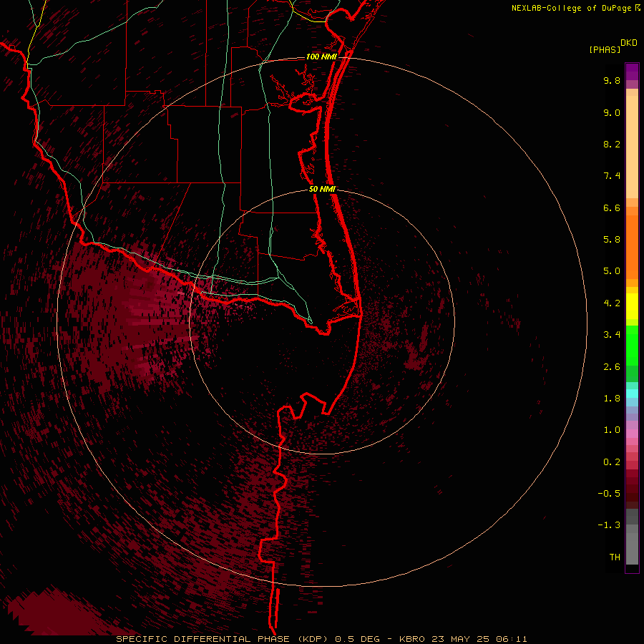This screenshot has height=644, width=644.
Task: Click the pale peach segment of color bar
Action: [x=632, y=147]
